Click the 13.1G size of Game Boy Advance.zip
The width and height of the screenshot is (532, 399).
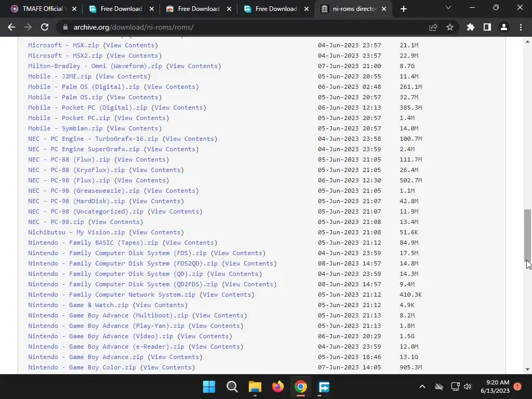[409, 357]
